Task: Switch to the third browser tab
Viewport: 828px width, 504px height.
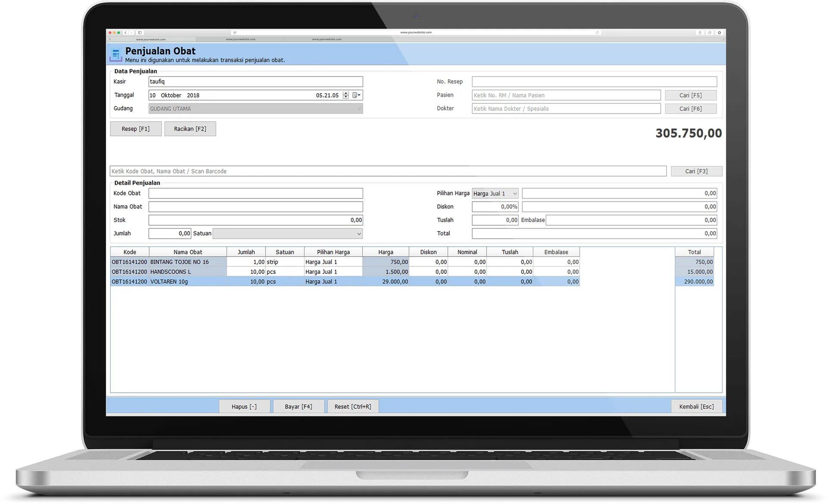Action: 327,39
